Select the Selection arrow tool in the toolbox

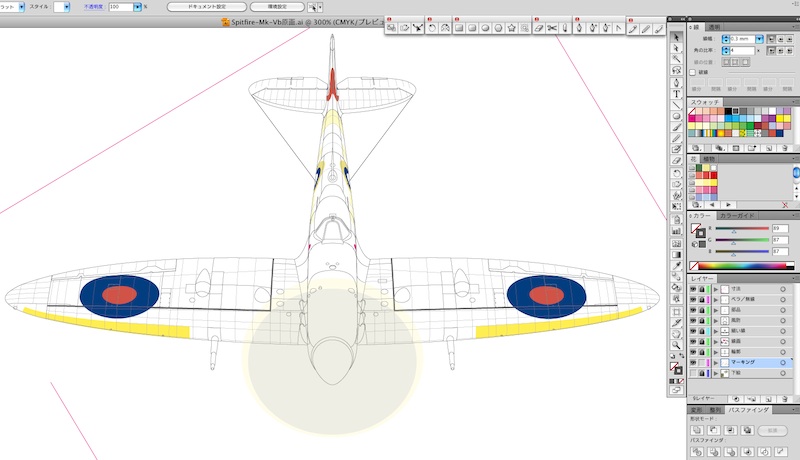(x=677, y=37)
